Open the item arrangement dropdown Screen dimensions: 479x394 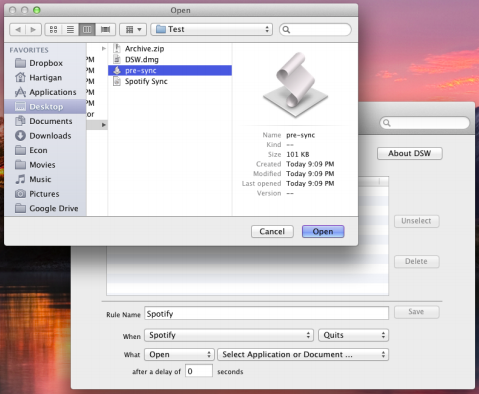133,30
